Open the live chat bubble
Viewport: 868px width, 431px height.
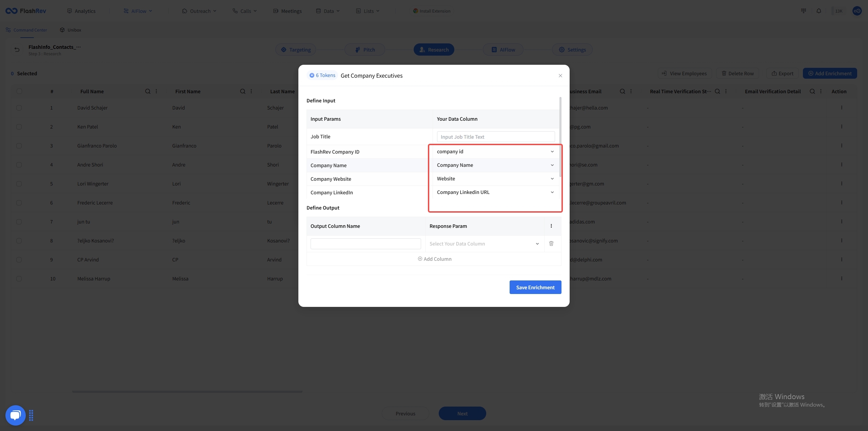pyautogui.click(x=15, y=415)
